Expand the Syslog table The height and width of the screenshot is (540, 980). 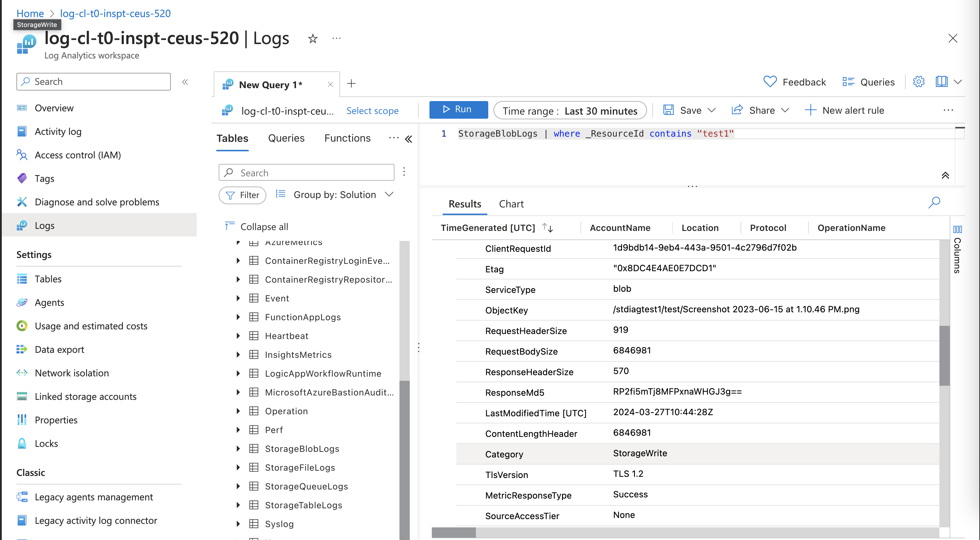238,524
